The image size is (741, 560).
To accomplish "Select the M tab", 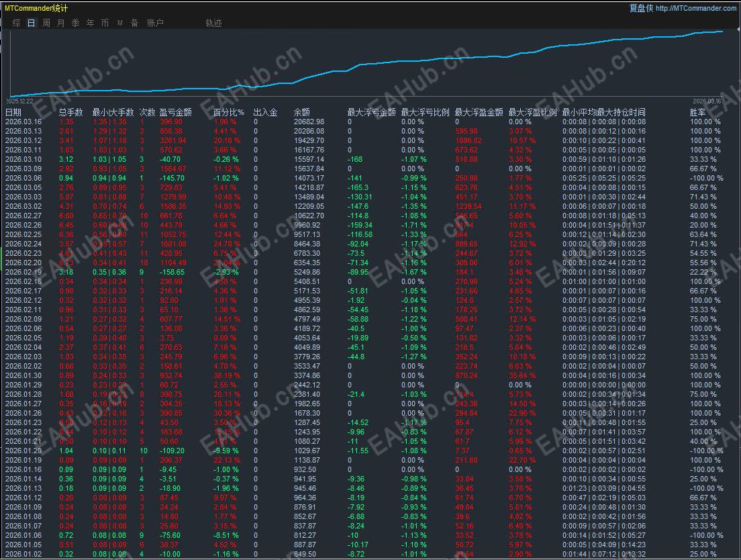I will point(120,23).
